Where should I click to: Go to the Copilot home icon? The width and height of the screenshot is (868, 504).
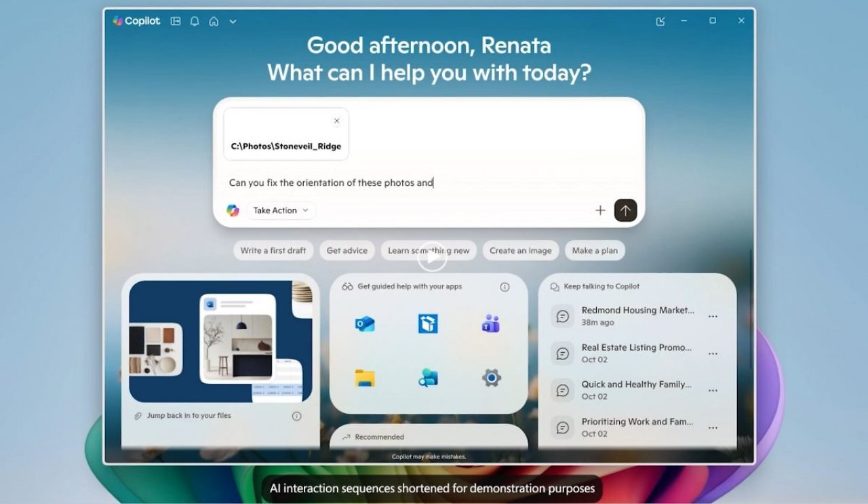tap(214, 21)
